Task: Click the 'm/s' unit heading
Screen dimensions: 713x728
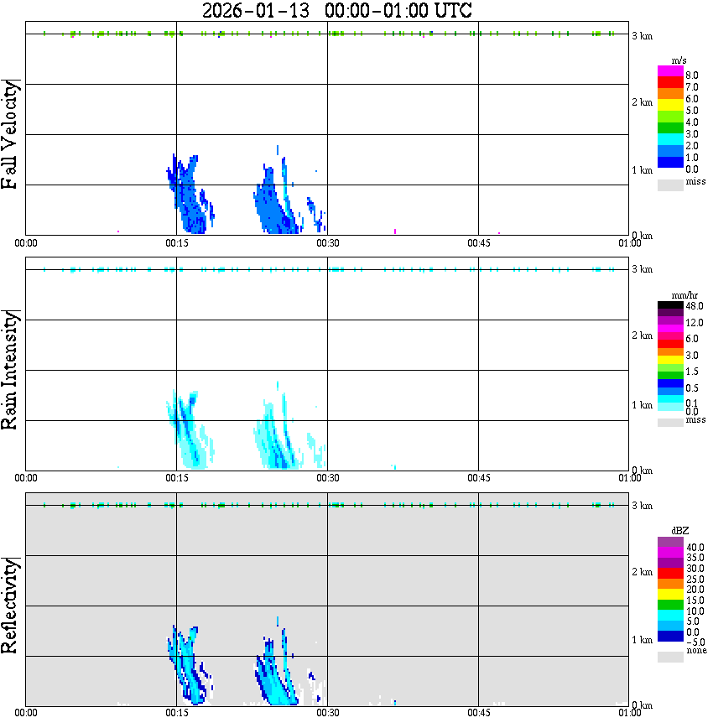Action: [679, 61]
